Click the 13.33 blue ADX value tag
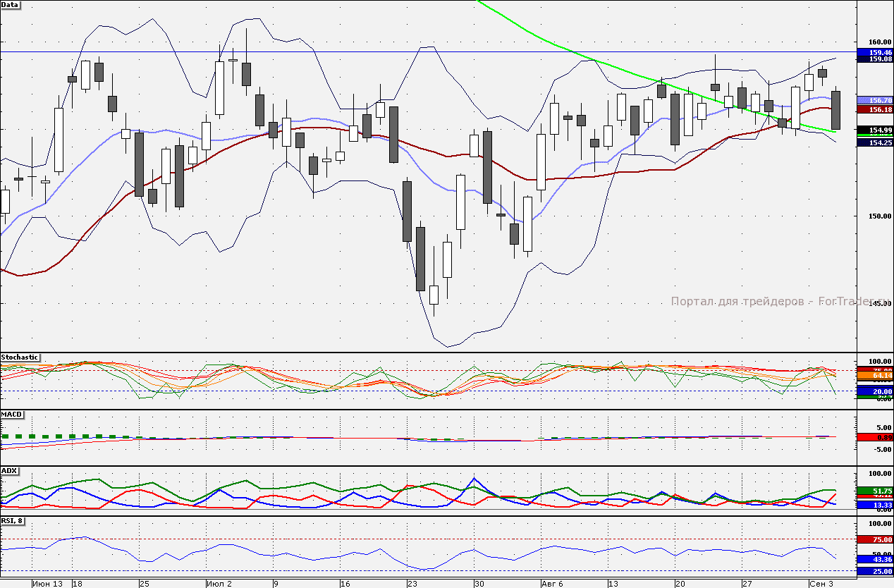The image size is (894, 588). 875,506
